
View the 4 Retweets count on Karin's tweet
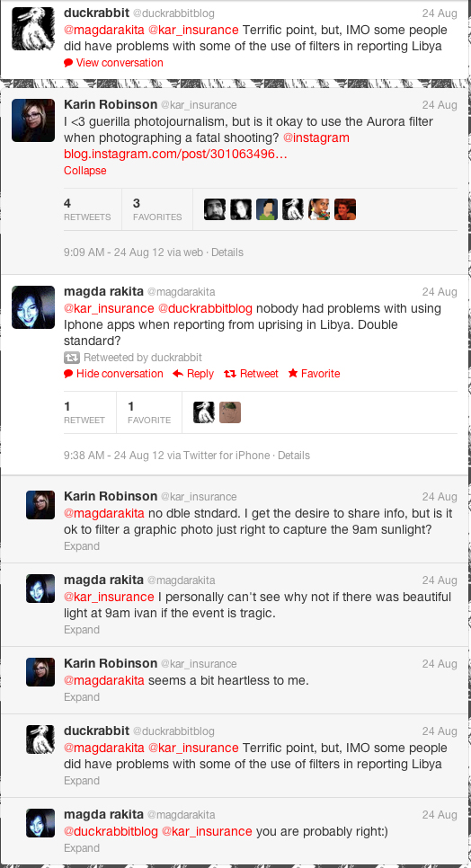87,209
